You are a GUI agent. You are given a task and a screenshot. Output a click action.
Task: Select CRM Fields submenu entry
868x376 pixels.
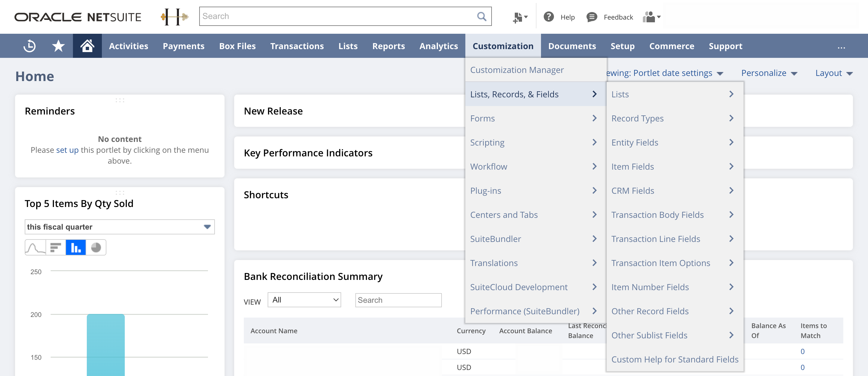675,191
